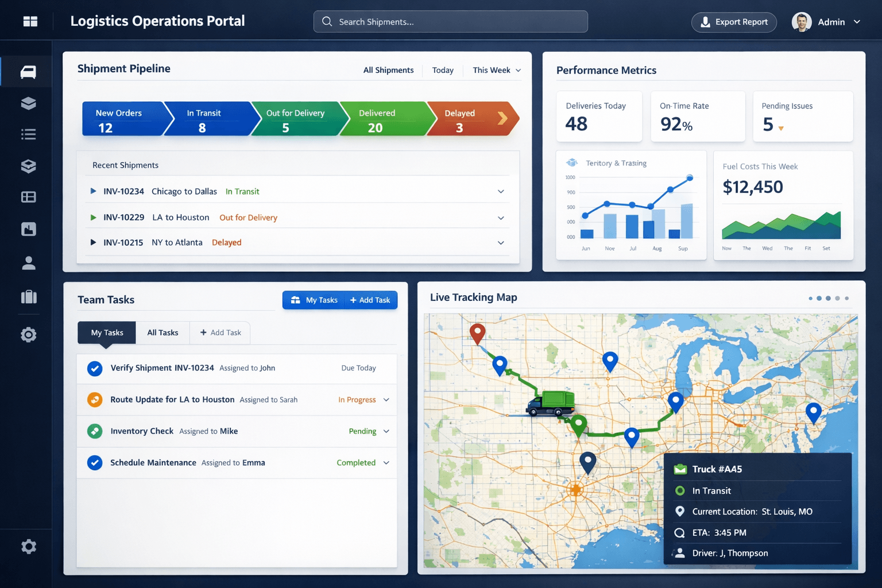Image resolution: width=882 pixels, height=588 pixels.
Task: Expand the Route Update task for Sarah
Action: pyautogui.click(x=386, y=400)
